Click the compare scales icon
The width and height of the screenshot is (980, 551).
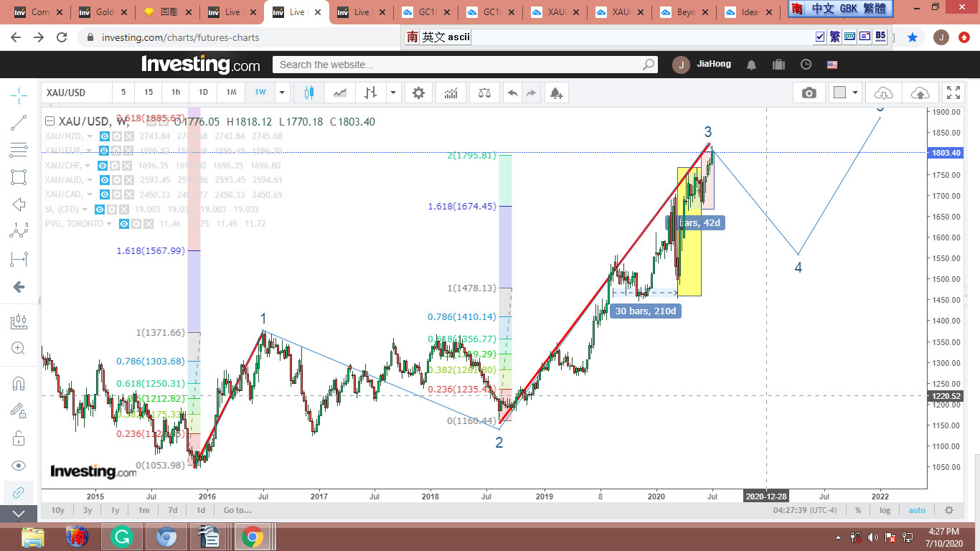point(484,93)
